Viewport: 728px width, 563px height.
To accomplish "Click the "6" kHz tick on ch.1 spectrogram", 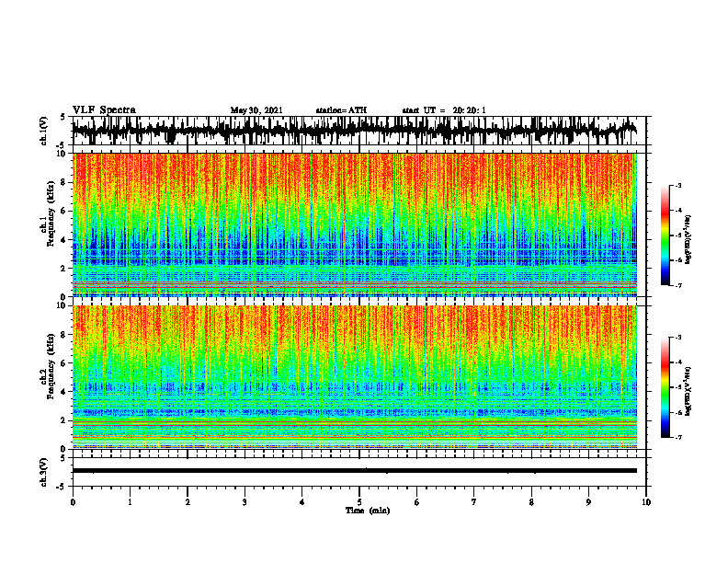I will pyautogui.click(x=65, y=212).
